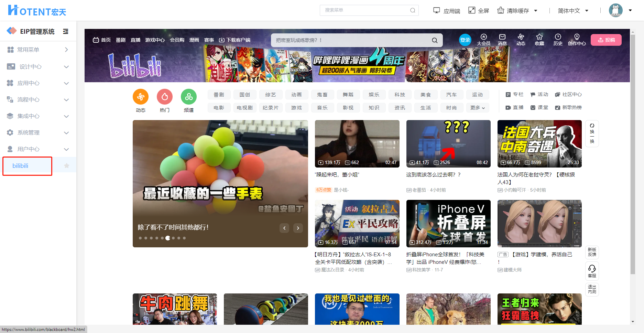Open the 法国大兵中南奇遇 video thumbnail
The height and width of the screenshot is (333, 644).
click(x=539, y=144)
